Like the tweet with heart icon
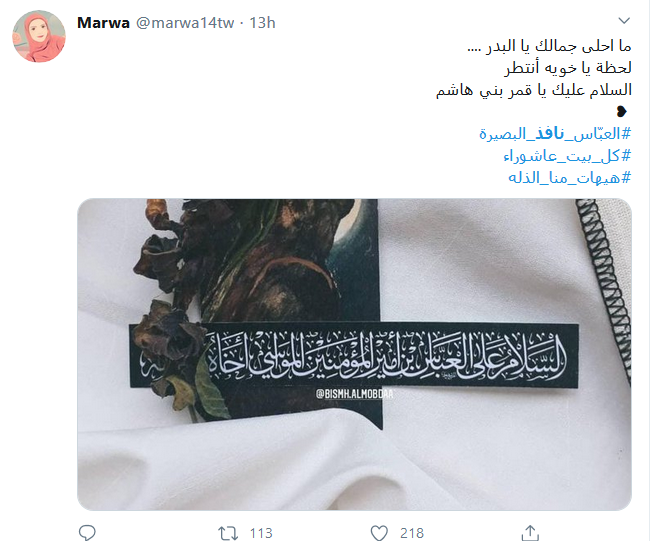The image size is (651, 541). 379,533
